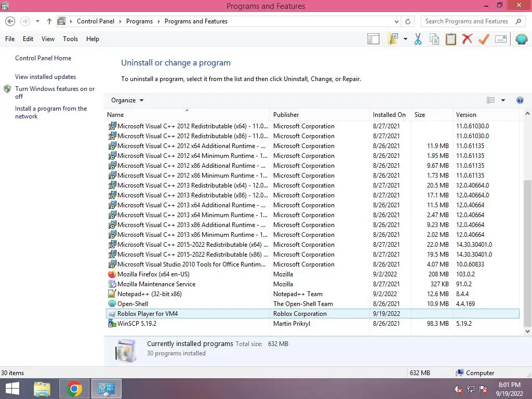The width and height of the screenshot is (532, 399).
Task: Go back with the Back arrow
Action: [x=10, y=21]
